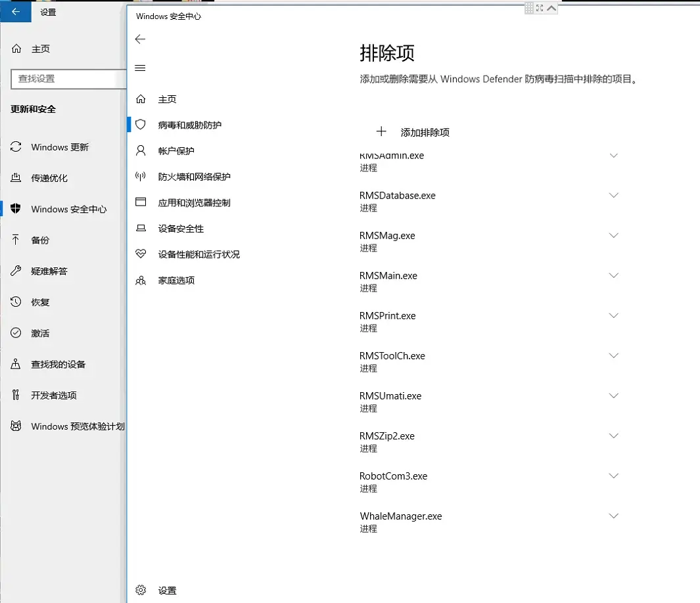Click the Windows Security shield icon in Settings
This screenshot has width=700, height=603.
(x=16, y=209)
